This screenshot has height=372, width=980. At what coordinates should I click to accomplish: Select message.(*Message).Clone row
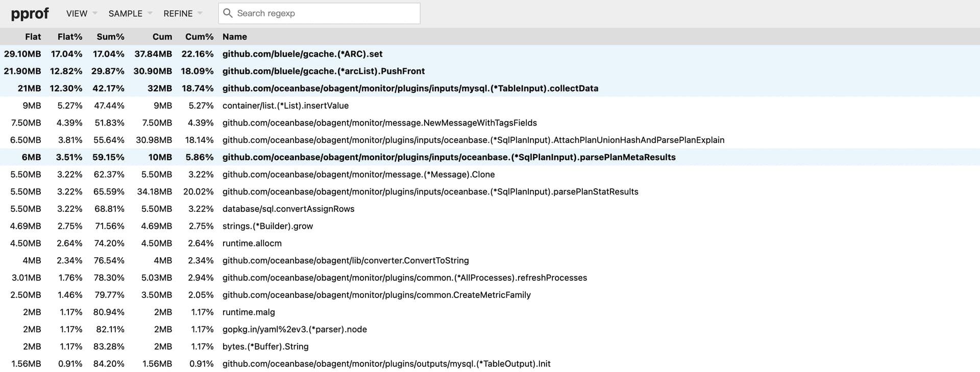(490, 175)
